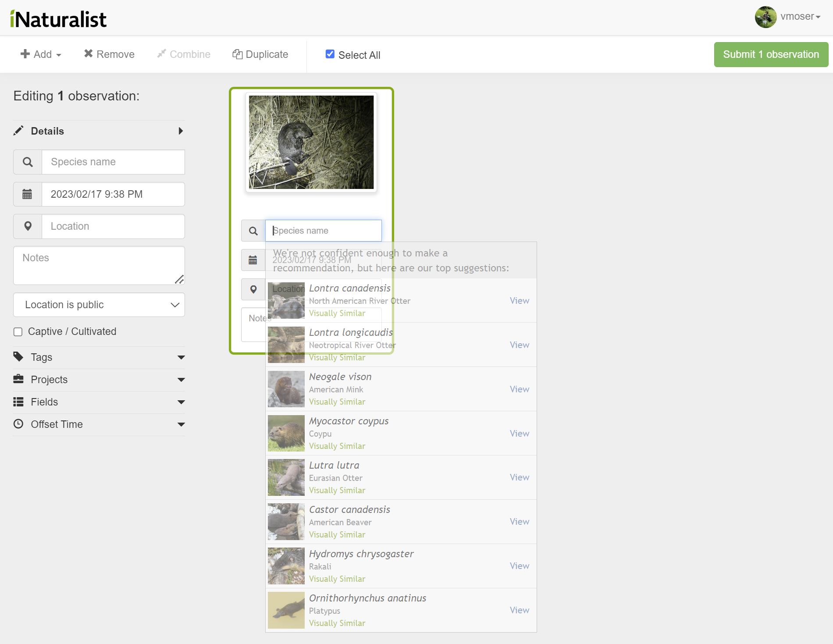
Task: Click View for North American River Otter
Action: (x=520, y=301)
